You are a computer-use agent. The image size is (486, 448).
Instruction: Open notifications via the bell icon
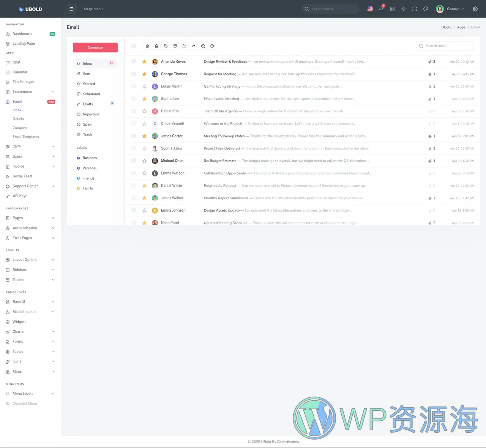pos(381,9)
